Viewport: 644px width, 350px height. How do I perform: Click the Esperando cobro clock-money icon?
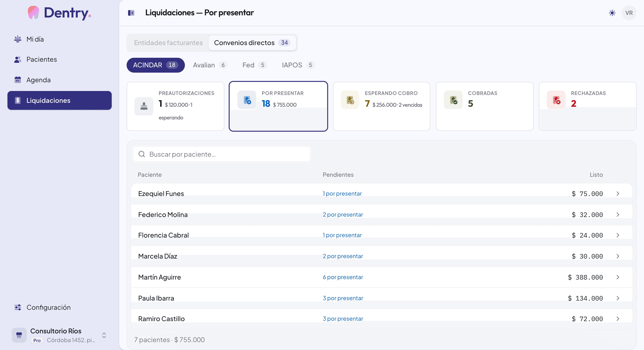click(x=350, y=100)
